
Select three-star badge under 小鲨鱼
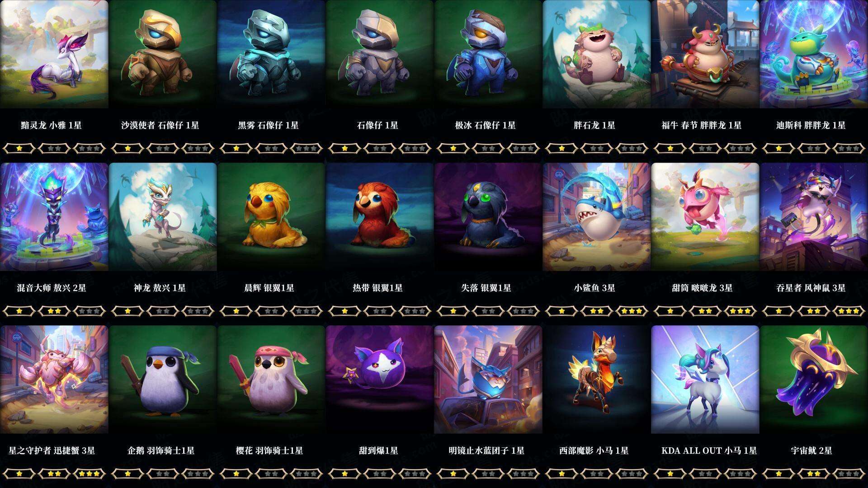pyautogui.click(x=632, y=311)
